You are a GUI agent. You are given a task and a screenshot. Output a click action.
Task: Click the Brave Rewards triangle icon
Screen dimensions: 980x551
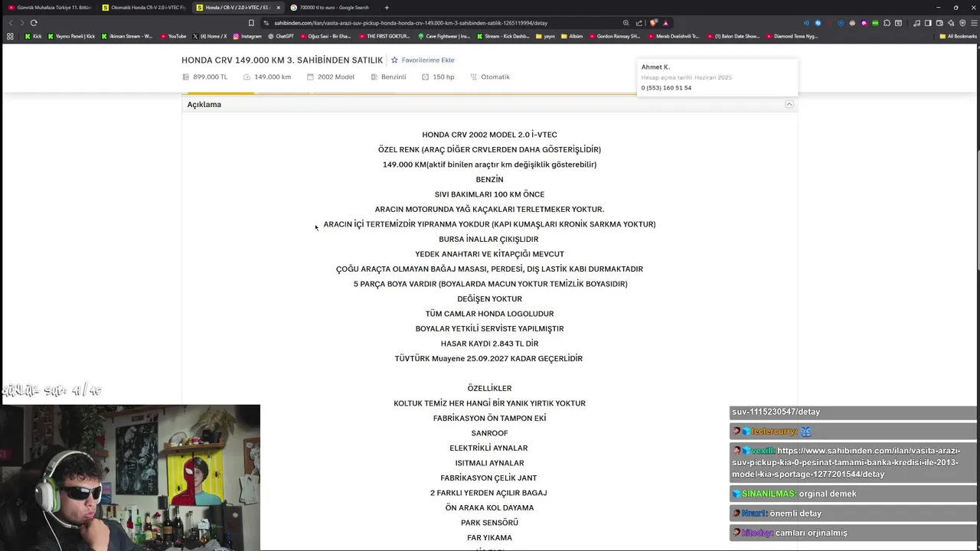click(665, 23)
